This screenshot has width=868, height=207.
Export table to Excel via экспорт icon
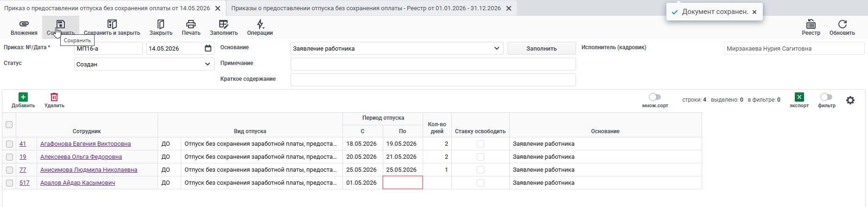click(x=799, y=97)
